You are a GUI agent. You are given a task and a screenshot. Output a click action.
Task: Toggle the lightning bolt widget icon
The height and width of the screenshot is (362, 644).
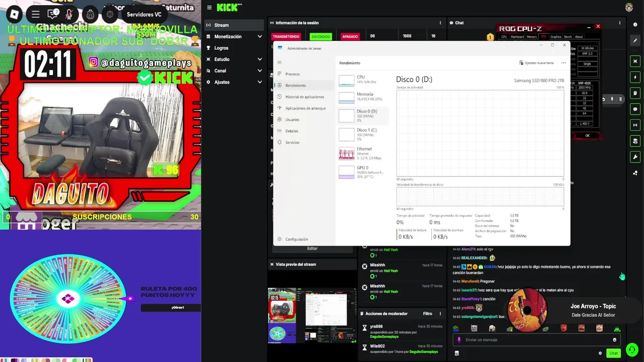pyautogui.click(x=635, y=77)
